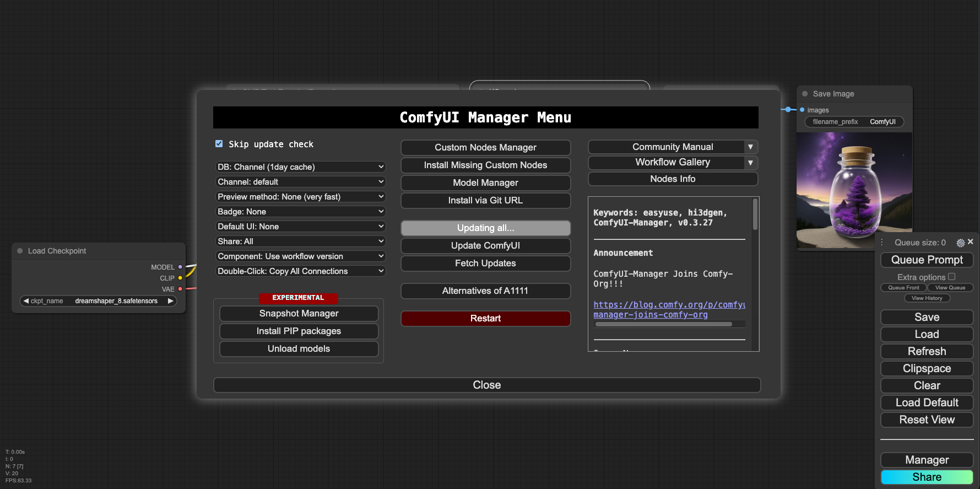Viewport: 980px width, 489px height.
Task: Open the Custom Nodes Manager
Action: pyautogui.click(x=485, y=147)
